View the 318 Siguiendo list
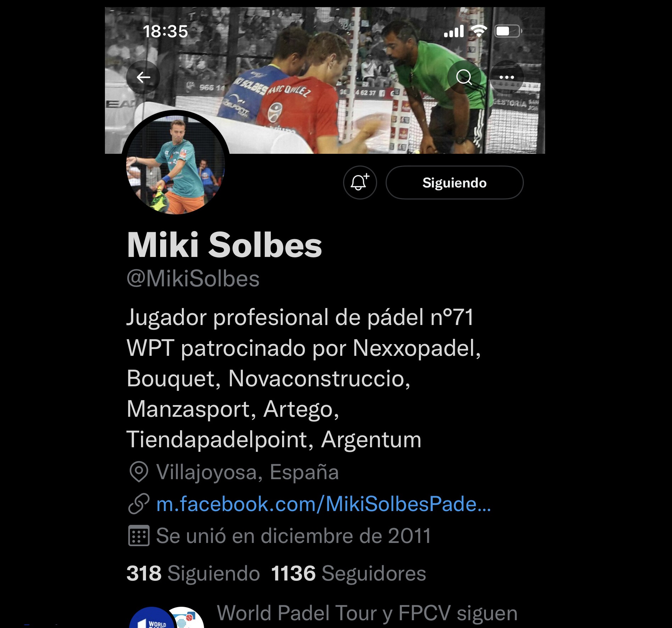 click(193, 573)
